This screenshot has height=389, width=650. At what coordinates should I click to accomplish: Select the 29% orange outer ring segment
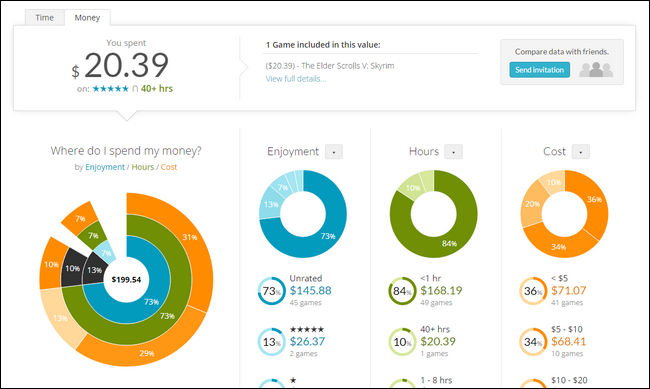pyautogui.click(x=147, y=353)
